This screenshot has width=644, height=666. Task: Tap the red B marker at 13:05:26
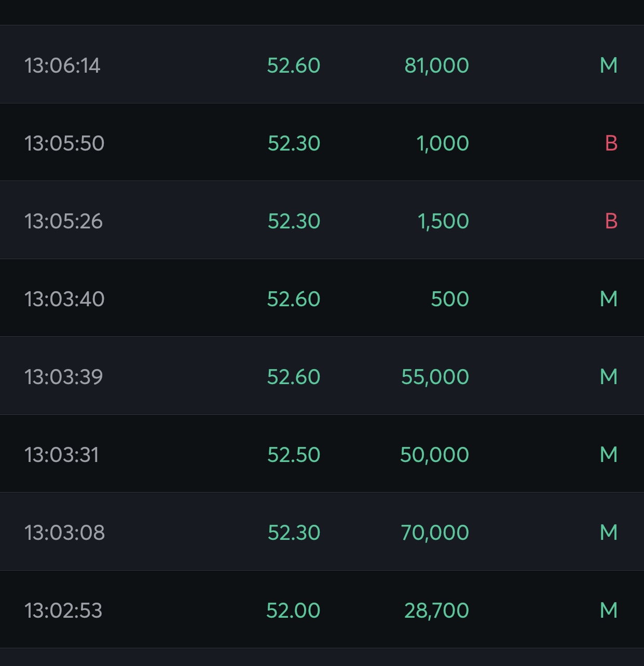(611, 221)
